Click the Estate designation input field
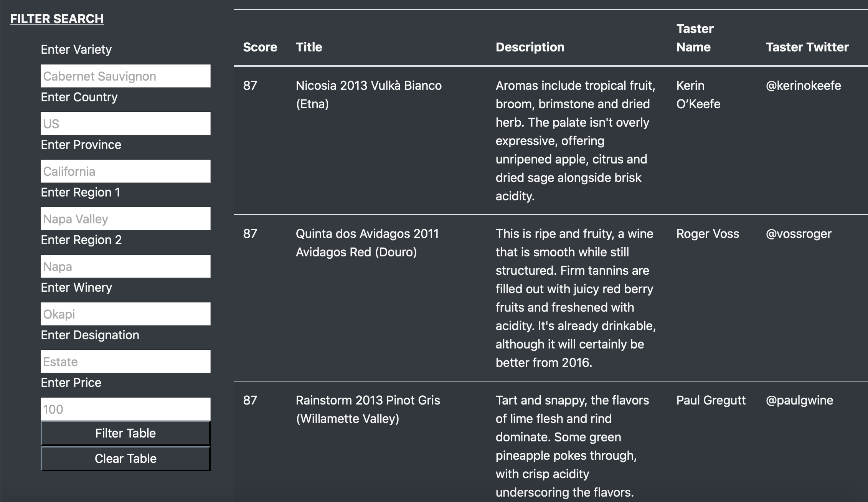The image size is (868, 502). [x=125, y=361]
